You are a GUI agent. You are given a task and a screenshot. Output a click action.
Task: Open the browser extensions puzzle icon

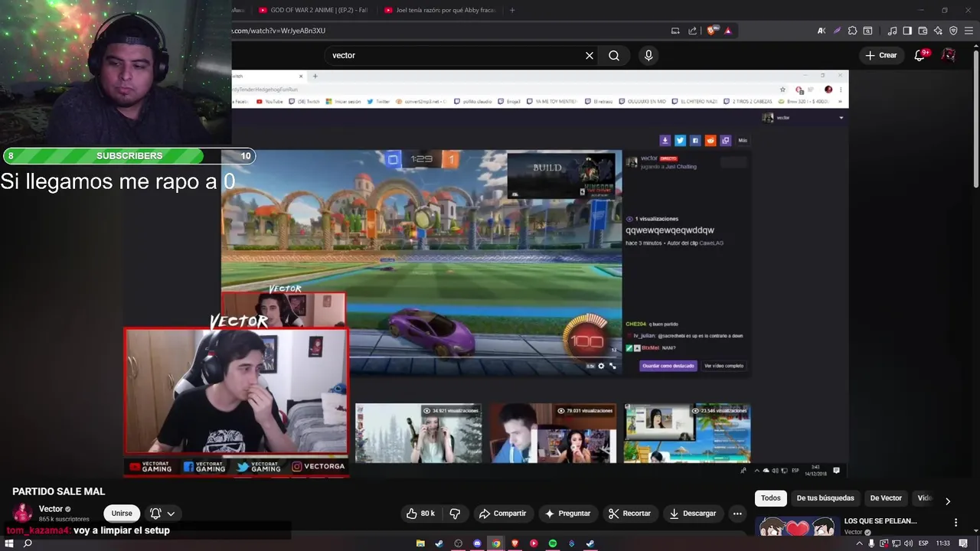point(852,31)
